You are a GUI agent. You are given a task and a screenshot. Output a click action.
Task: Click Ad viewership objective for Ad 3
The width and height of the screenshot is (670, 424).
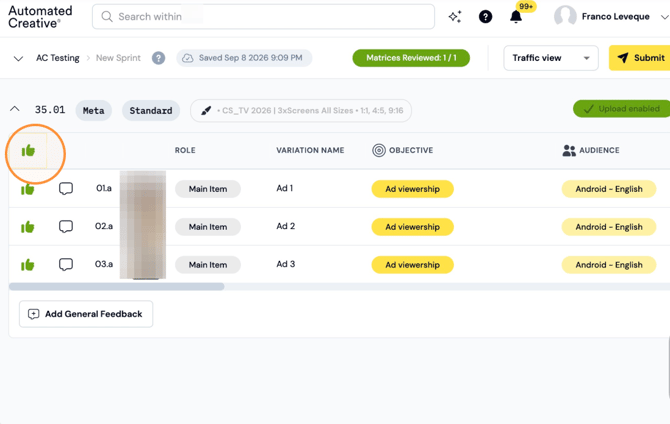[412, 265]
